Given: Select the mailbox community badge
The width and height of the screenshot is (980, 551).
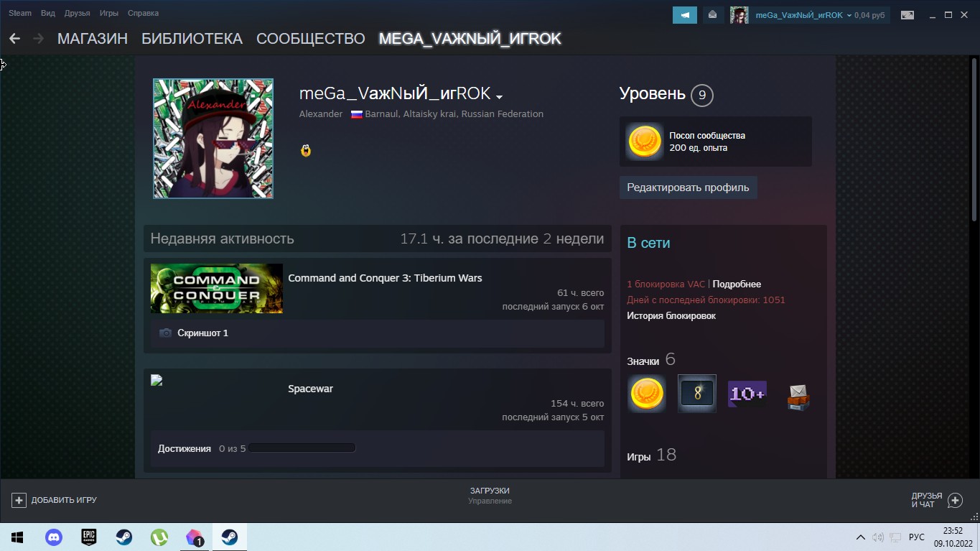Looking at the screenshot, I should point(798,396).
